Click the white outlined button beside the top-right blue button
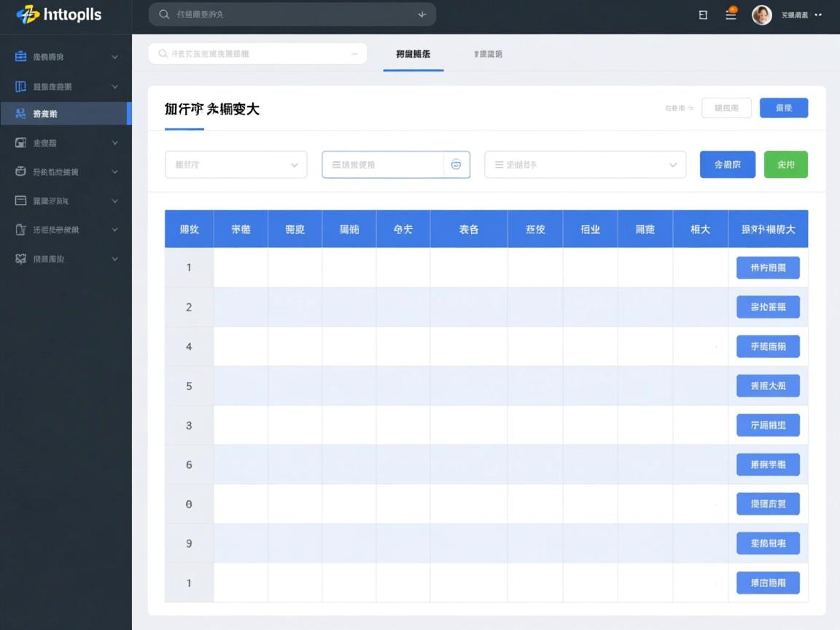 726,107
